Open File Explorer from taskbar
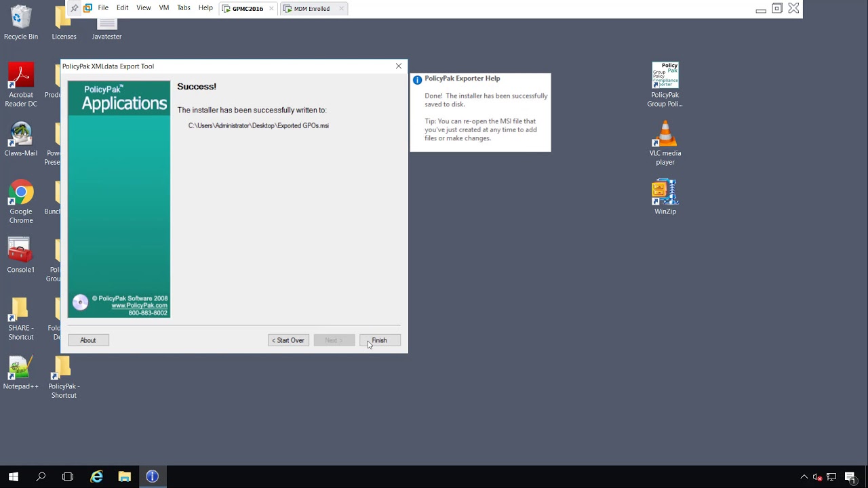 (x=124, y=476)
